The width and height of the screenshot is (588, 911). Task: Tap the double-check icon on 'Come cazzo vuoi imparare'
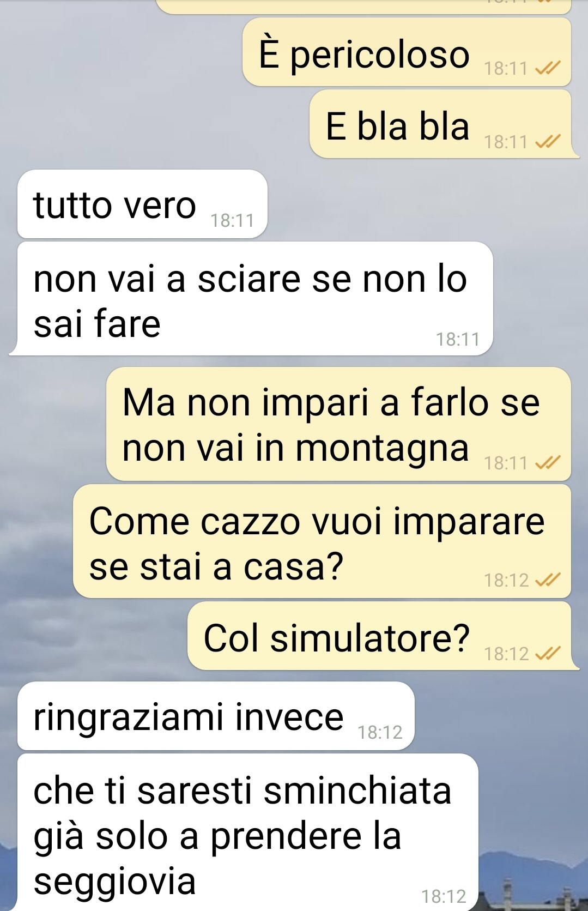click(548, 581)
